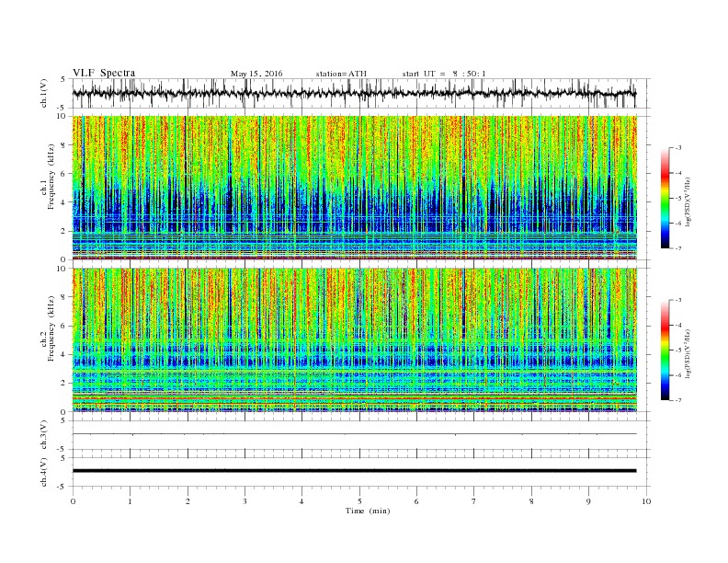Click the "start UT = 8 :50: 1" text
The height and width of the screenshot is (563, 728).
coord(444,74)
